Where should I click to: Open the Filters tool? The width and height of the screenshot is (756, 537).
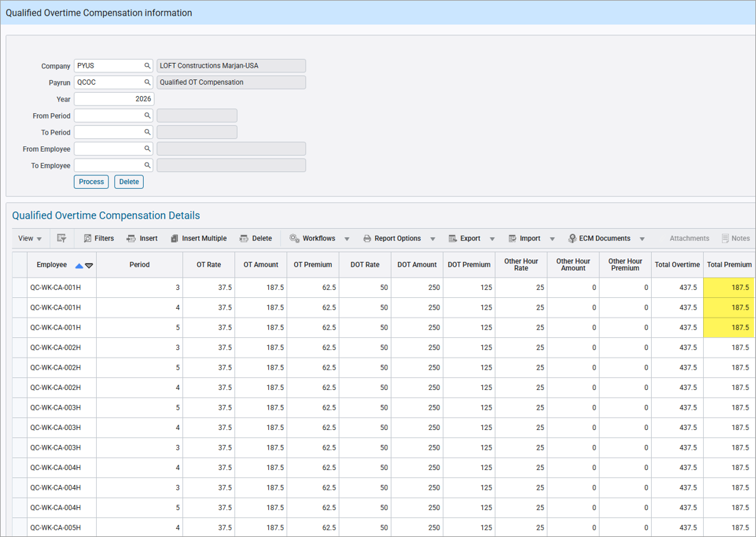99,238
